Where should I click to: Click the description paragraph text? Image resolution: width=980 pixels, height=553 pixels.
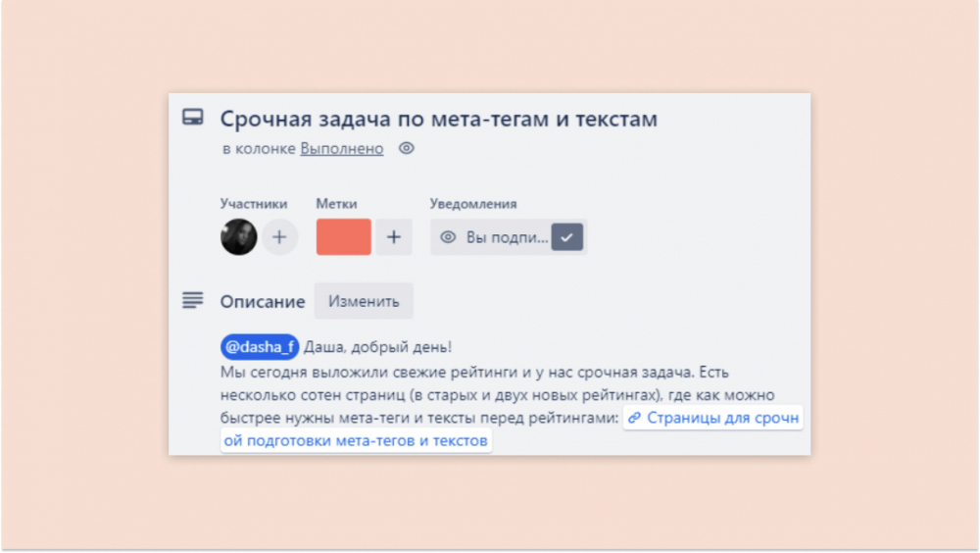click(x=498, y=395)
